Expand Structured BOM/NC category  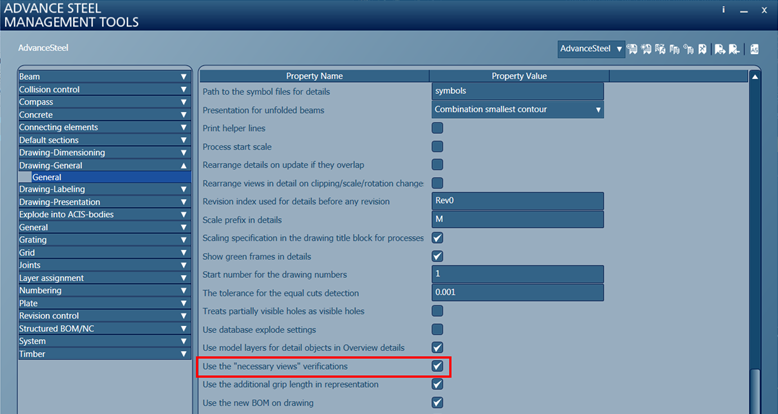click(105, 329)
